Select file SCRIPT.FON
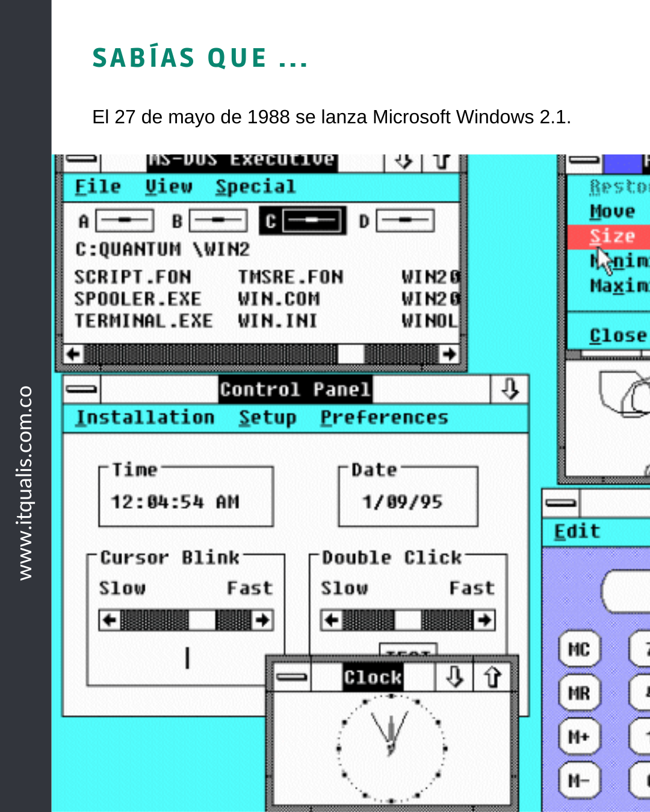 point(133,277)
